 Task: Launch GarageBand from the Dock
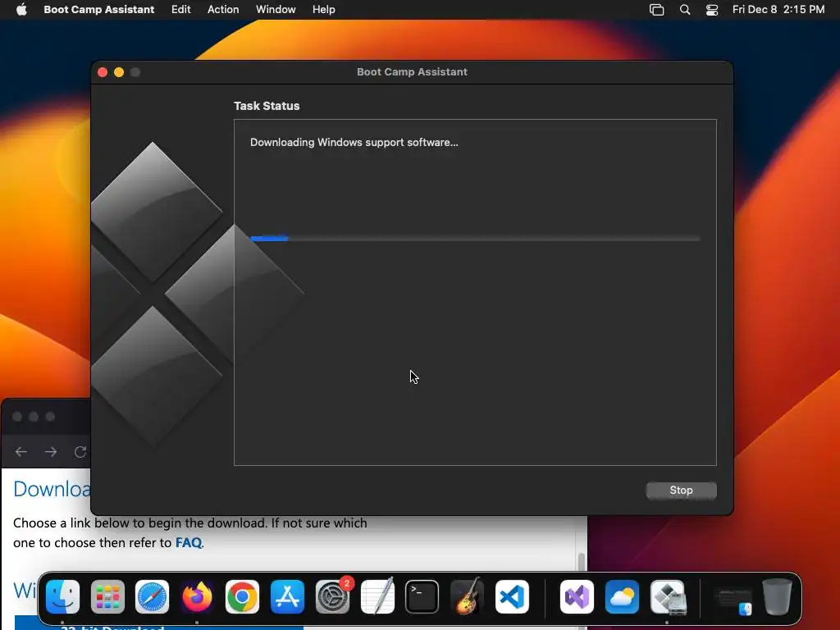pyautogui.click(x=467, y=596)
